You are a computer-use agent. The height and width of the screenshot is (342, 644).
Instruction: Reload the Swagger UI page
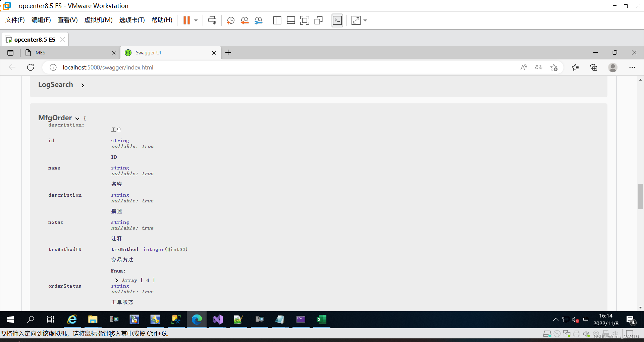coord(30,67)
